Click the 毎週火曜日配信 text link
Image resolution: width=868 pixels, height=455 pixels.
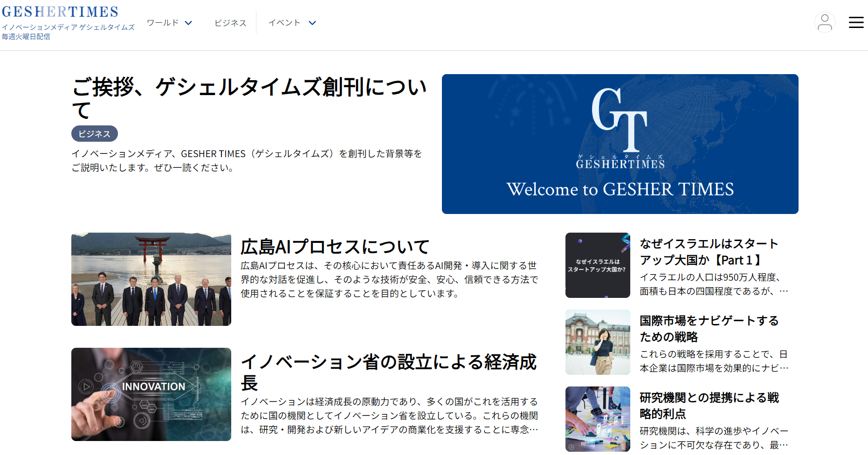point(26,35)
